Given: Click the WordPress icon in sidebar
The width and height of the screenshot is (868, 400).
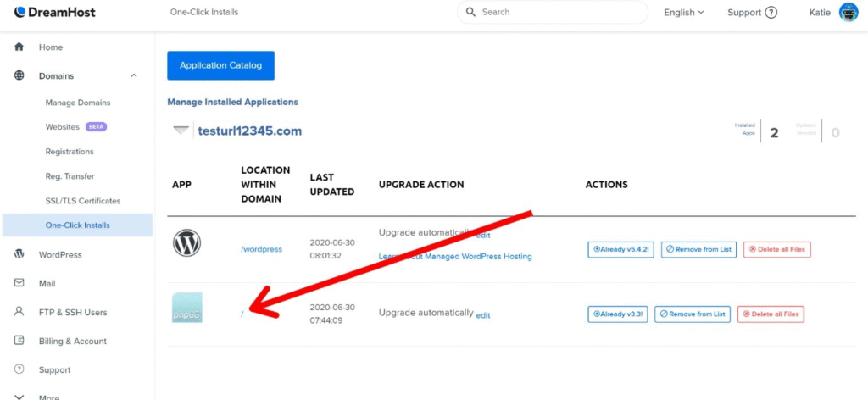Looking at the screenshot, I should point(19,255).
